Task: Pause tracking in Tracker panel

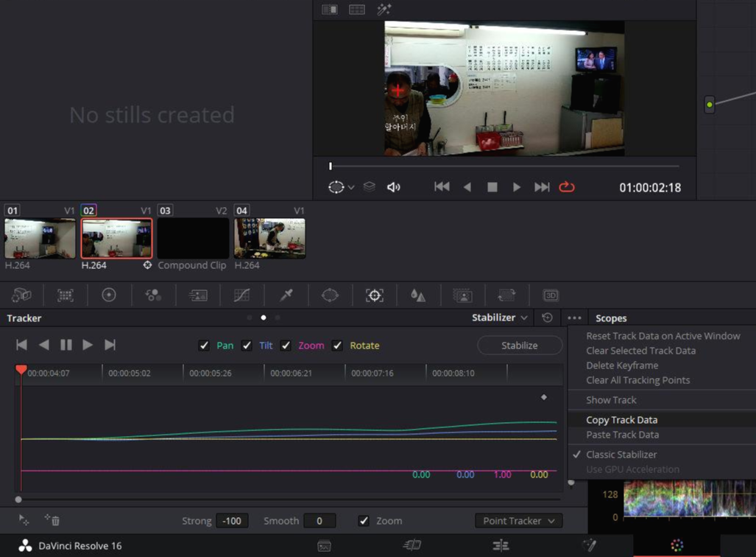Action: (x=66, y=345)
